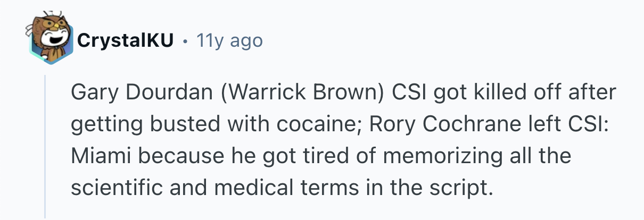
Task: Click the word "memorizing" in the comment
Action: click(x=420, y=156)
